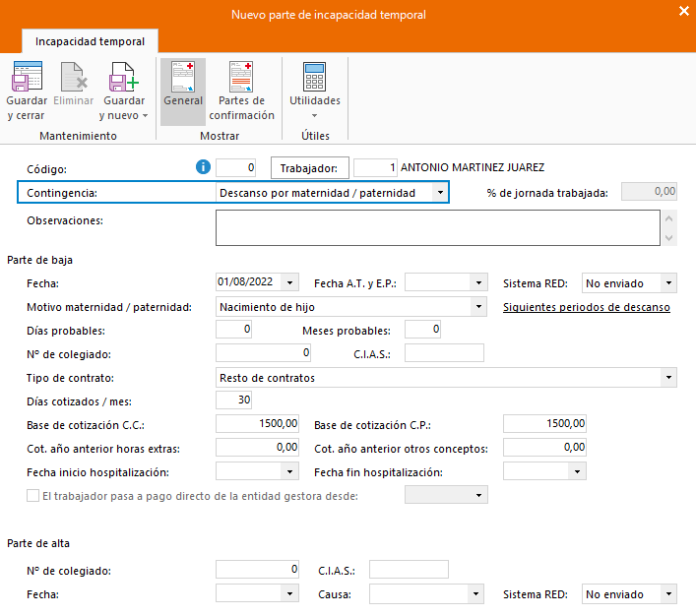This screenshot has width=696, height=616.
Task: Toggle the pago directo entidad gestora checkbox
Action: 33,496
